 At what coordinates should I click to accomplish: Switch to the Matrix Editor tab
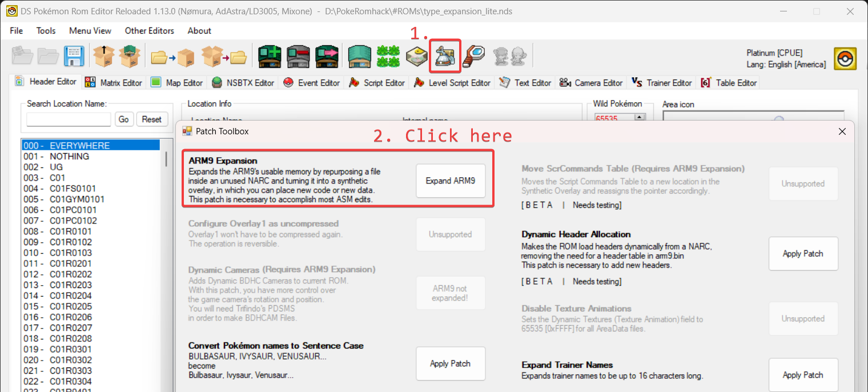point(114,83)
